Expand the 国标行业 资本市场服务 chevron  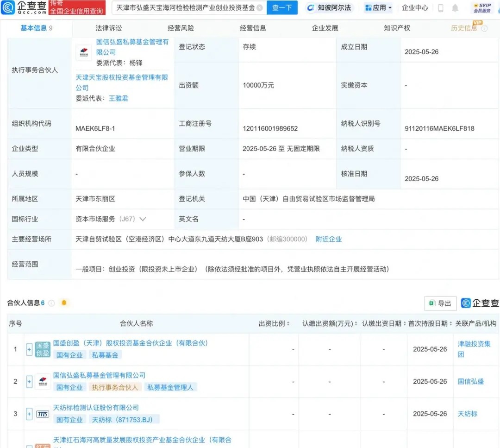pyautogui.click(x=143, y=219)
